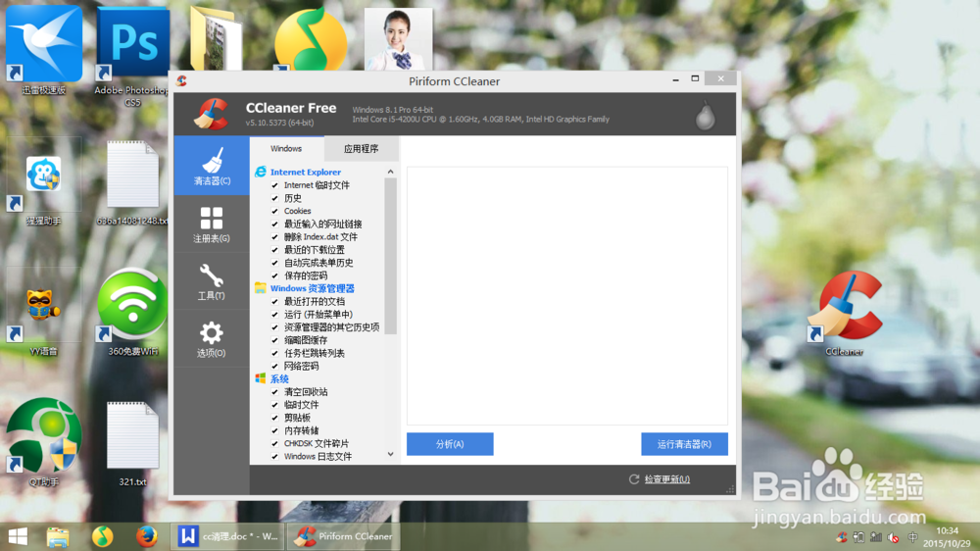Open the Options (选项) sidebar section
Image resolution: width=980 pixels, height=551 pixels.
tap(212, 339)
